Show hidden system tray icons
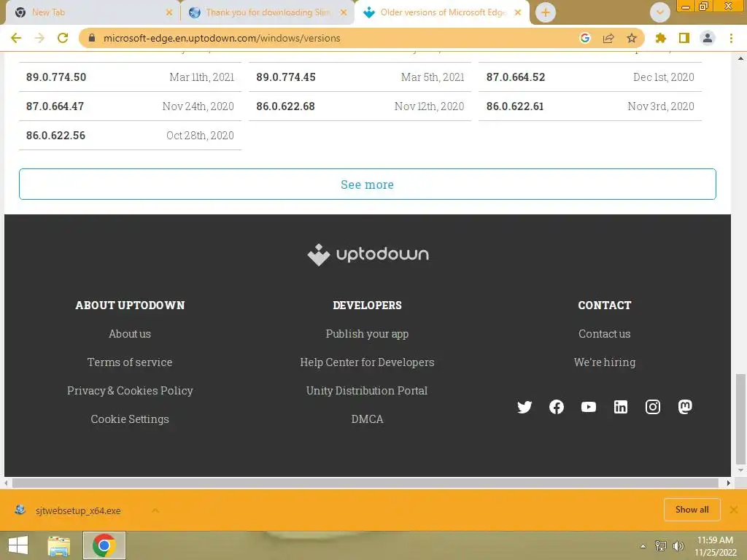Viewport: 747px width, 560px height. pyautogui.click(x=643, y=546)
